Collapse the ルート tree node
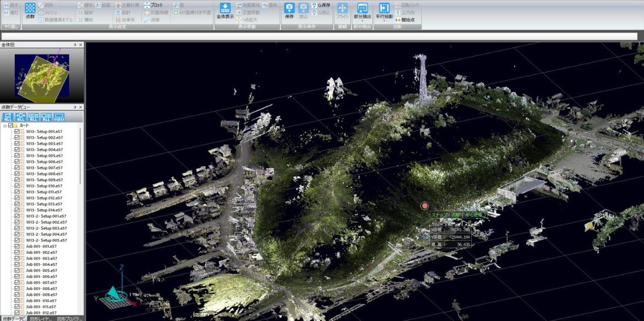Image resolution: width=644 pixels, height=321 pixels. click(x=4, y=125)
